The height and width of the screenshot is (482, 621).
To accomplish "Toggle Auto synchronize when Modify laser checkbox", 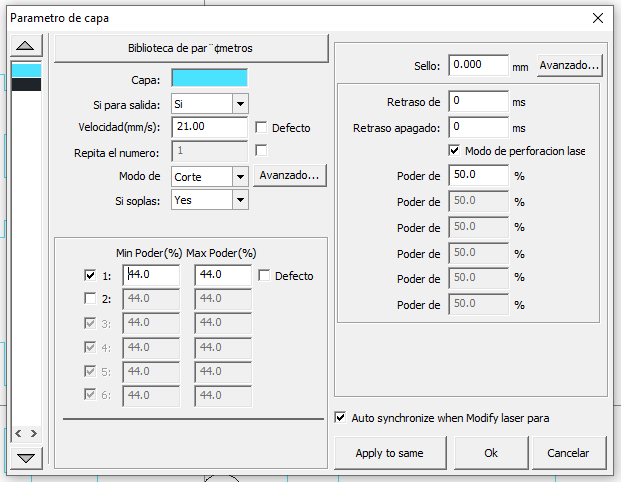I will tap(341, 418).
